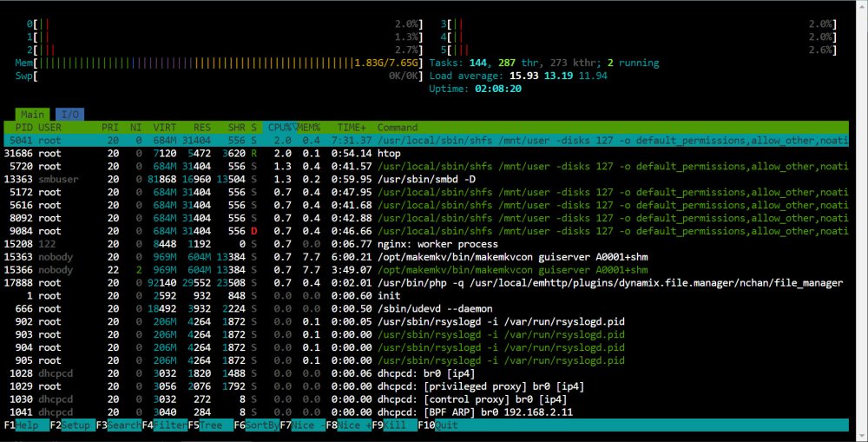Sort by the TIME+ column header
The height and width of the screenshot is (442, 868).
(352, 128)
